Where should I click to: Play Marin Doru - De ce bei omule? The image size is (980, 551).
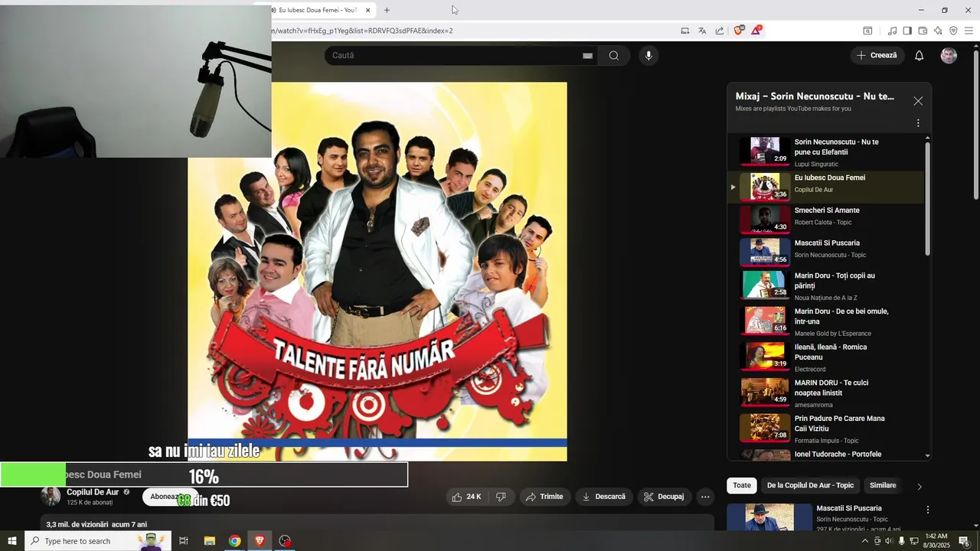pos(827,321)
